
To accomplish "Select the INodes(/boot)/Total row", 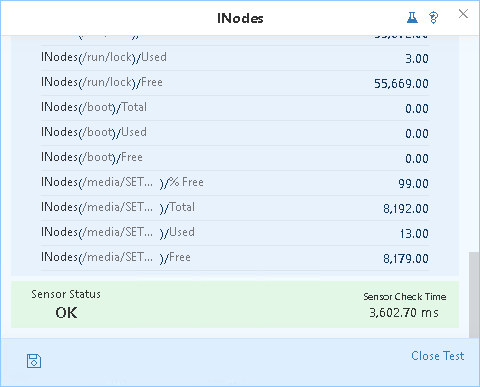I will click(x=235, y=108).
